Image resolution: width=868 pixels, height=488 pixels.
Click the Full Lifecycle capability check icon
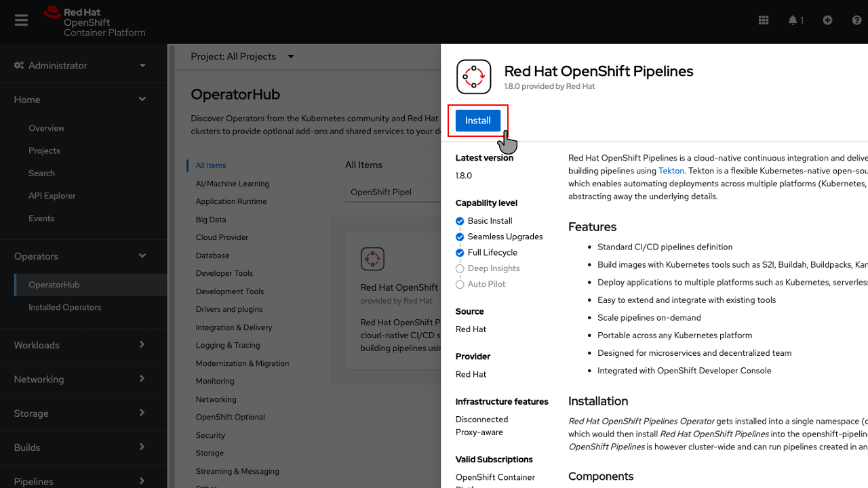(460, 253)
